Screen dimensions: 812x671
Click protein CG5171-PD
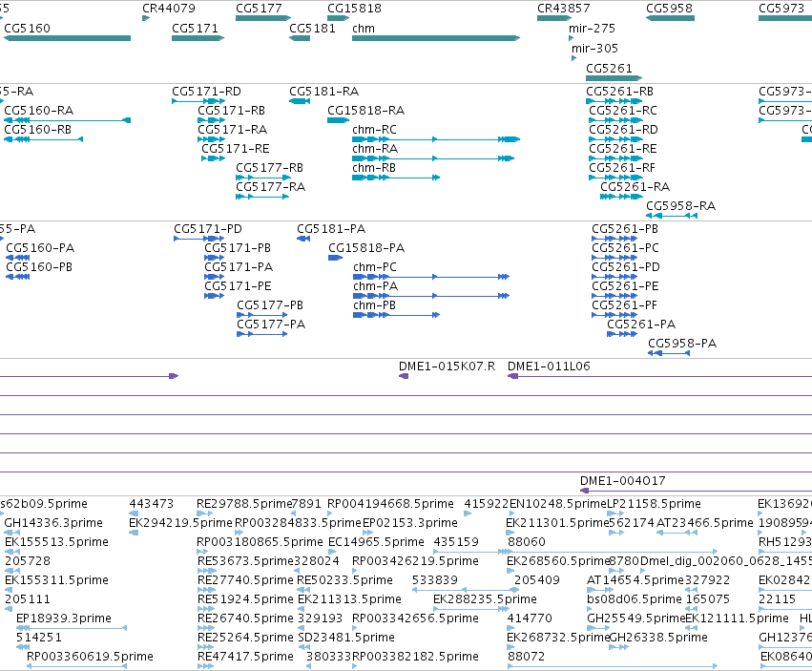click(208, 228)
